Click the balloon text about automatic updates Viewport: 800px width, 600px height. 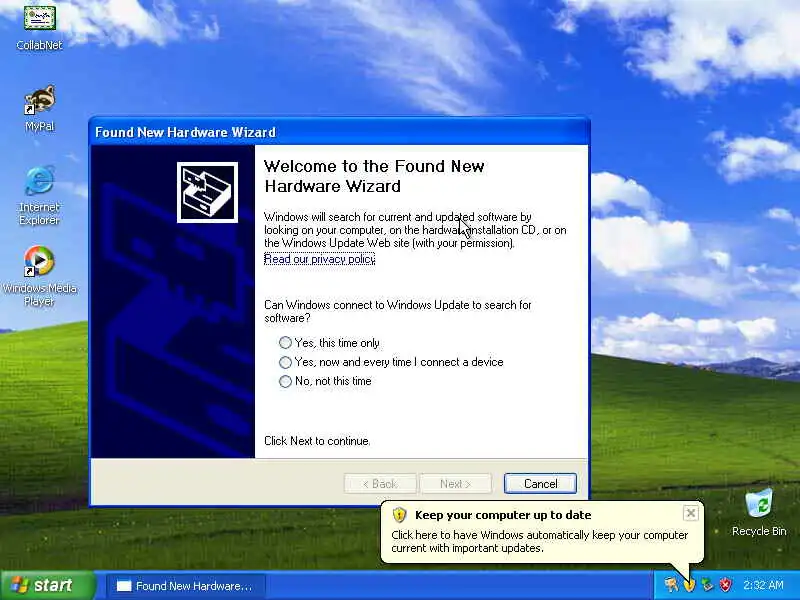click(x=539, y=541)
